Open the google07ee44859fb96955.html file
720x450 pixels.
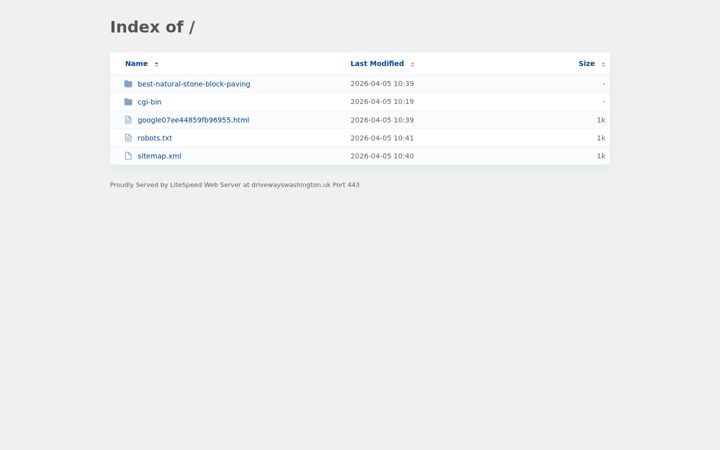[x=193, y=120]
